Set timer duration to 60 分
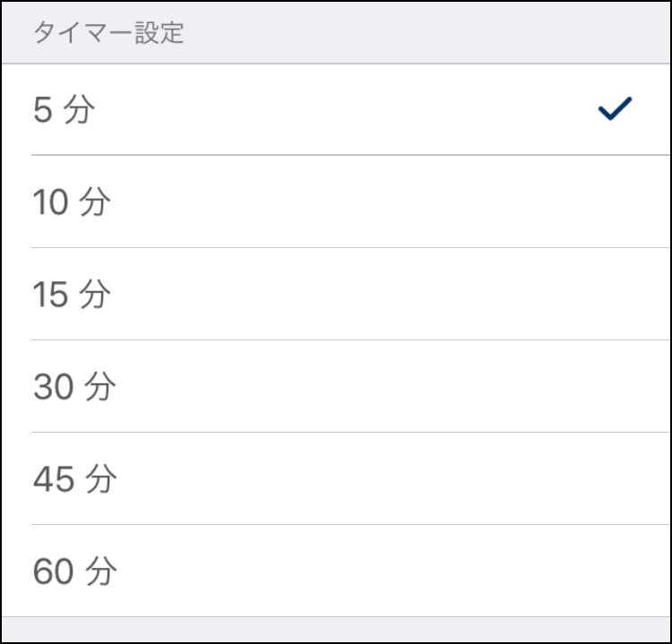The image size is (672, 644). click(335, 571)
